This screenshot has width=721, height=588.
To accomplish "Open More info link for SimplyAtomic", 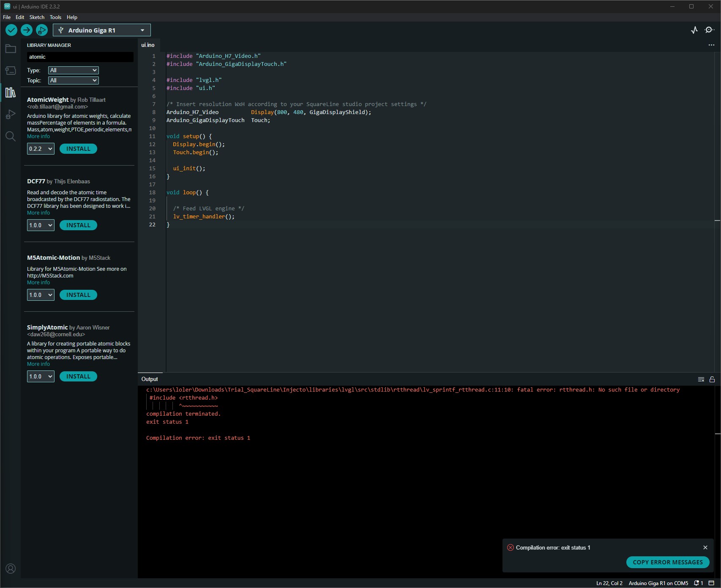I will coord(38,364).
